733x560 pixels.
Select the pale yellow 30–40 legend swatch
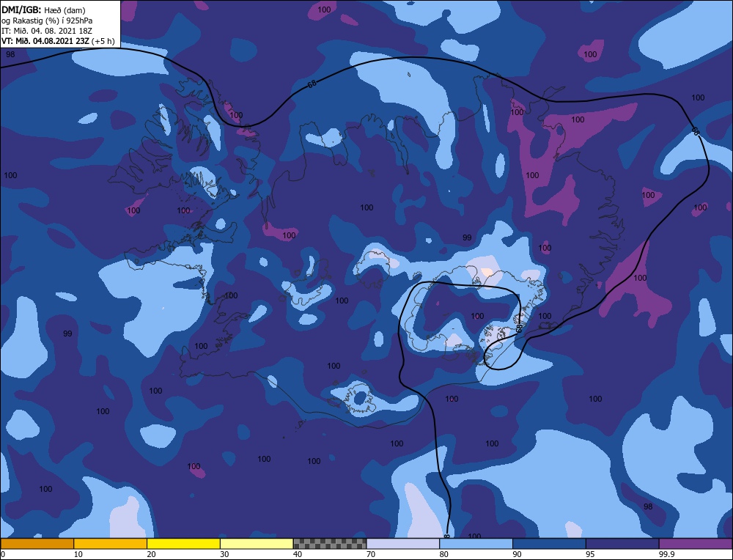(257, 544)
